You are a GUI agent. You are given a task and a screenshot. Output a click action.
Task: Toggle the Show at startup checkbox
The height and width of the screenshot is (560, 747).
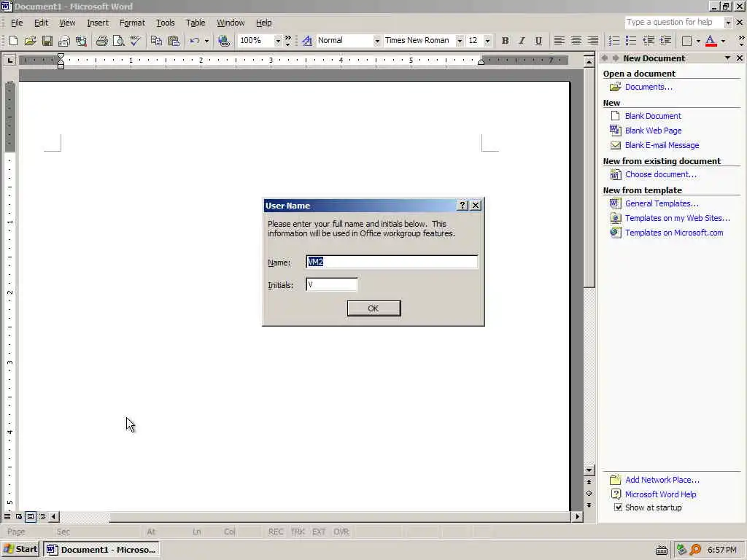[x=618, y=507]
